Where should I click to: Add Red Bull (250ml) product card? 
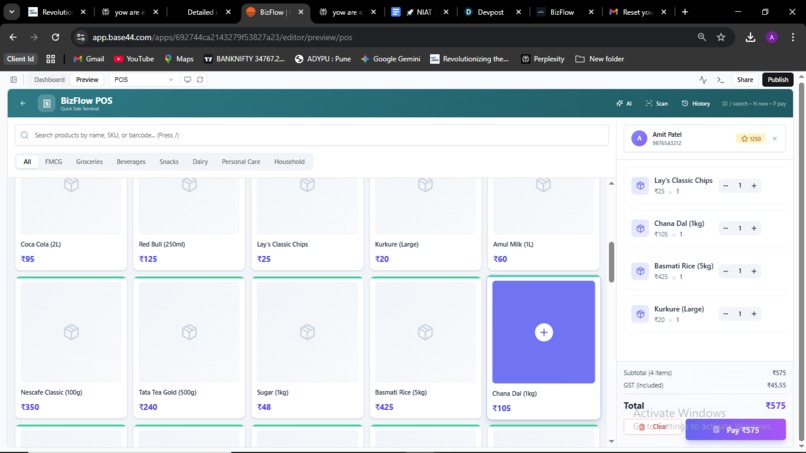[189, 224]
